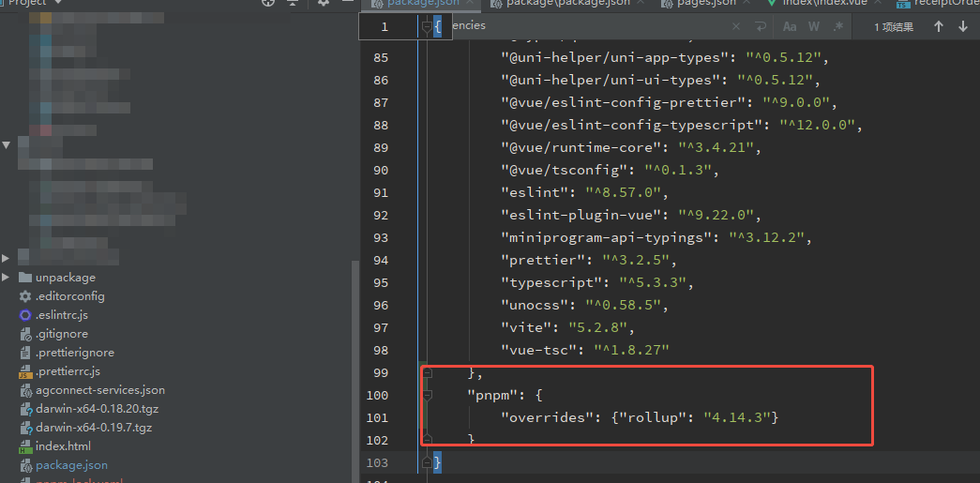Click the .prettierrc.js JS file icon
The width and height of the screenshot is (980, 483).
25,371
